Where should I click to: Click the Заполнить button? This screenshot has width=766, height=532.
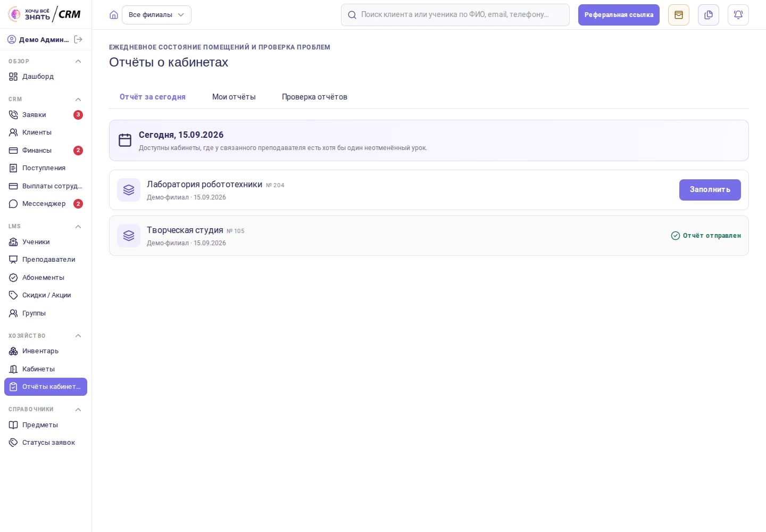point(710,190)
